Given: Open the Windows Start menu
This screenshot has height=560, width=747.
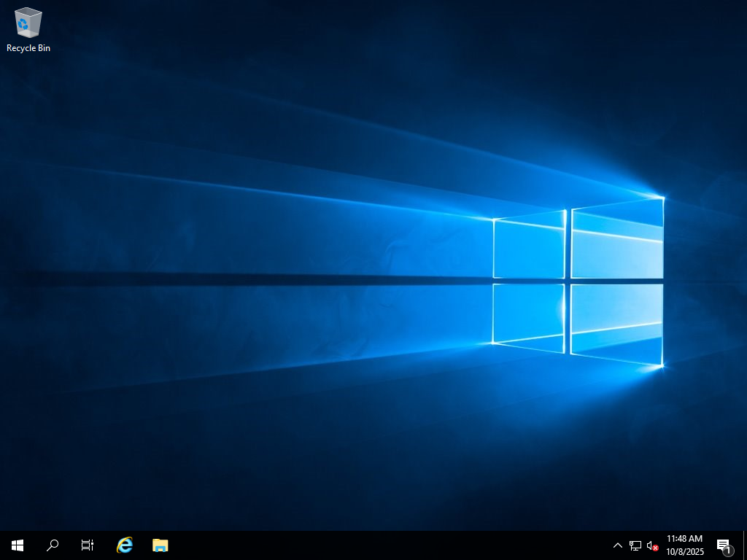Looking at the screenshot, I should coord(18,545).
